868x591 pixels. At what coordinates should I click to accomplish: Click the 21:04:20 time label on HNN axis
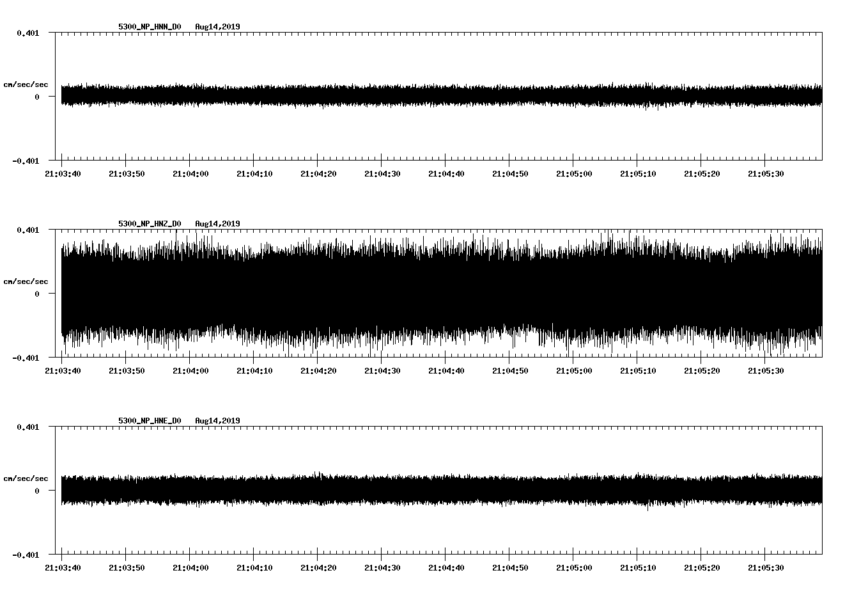(318, 174)
